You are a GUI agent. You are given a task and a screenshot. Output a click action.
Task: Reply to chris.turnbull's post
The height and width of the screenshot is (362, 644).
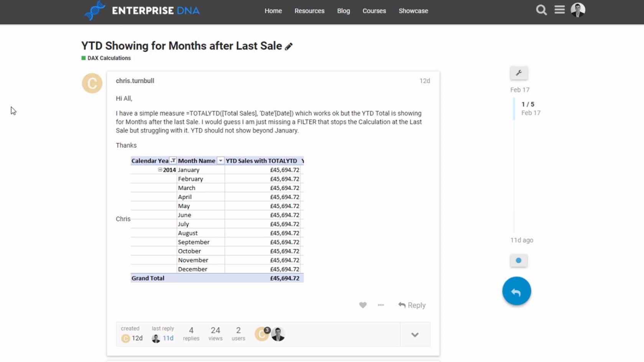pyautogui.click(x=412, y=305)
